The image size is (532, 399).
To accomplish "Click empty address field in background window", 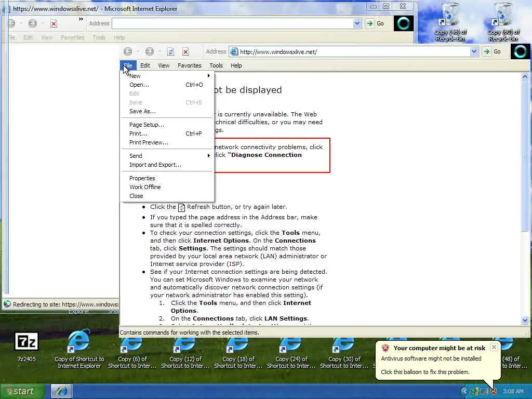I will (x=233, y=23).
